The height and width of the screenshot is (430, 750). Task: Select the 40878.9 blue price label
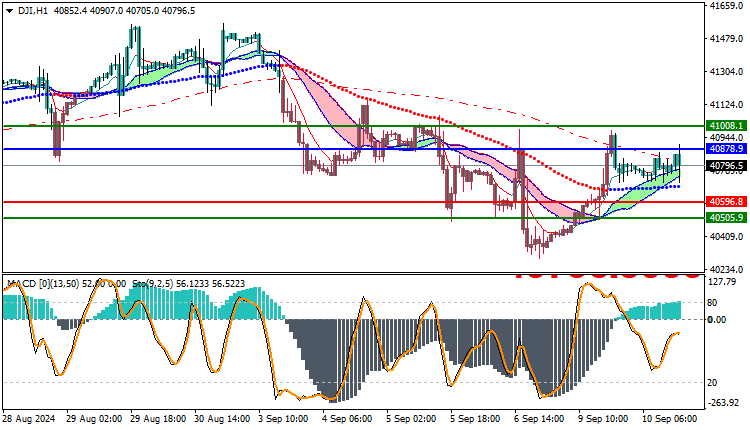pos(727,149)
